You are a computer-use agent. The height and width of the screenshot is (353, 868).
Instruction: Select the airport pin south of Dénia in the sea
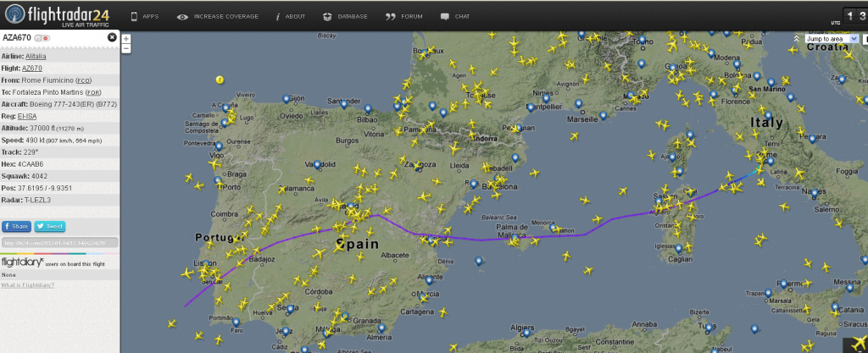tap(479, 261)
